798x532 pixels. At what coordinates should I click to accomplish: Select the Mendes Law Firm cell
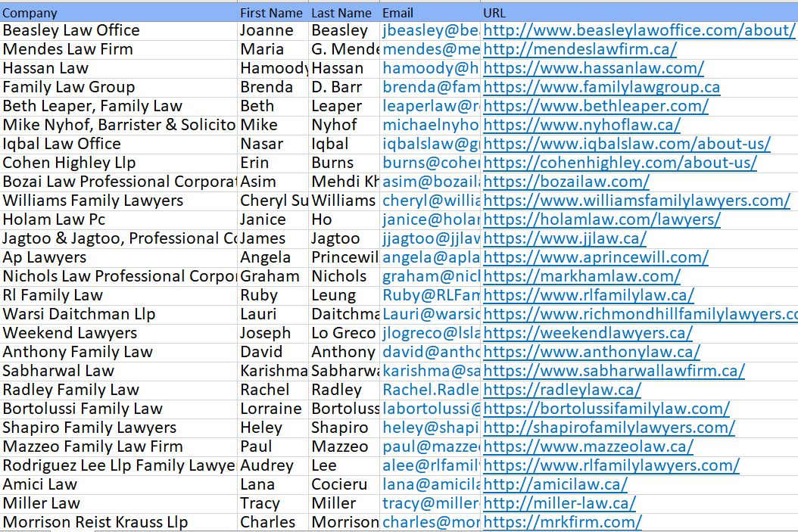[119, 49]
